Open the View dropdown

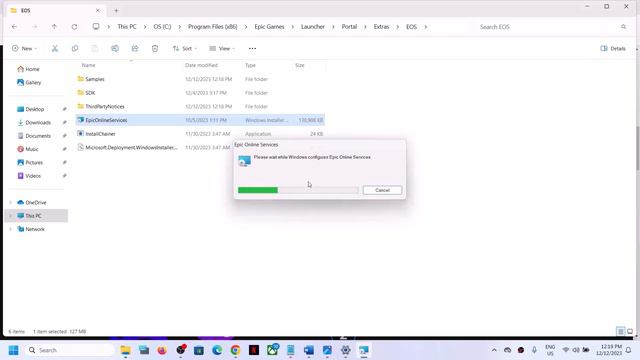[x=222, y=49]
